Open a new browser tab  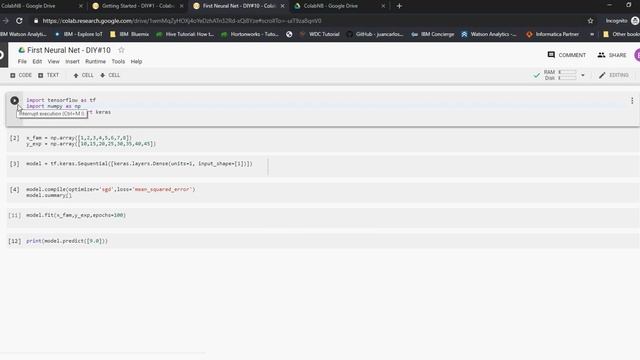click(x=399, y=6)
